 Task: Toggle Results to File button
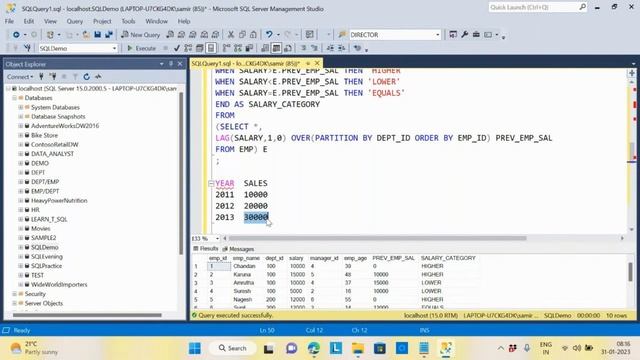288,48
